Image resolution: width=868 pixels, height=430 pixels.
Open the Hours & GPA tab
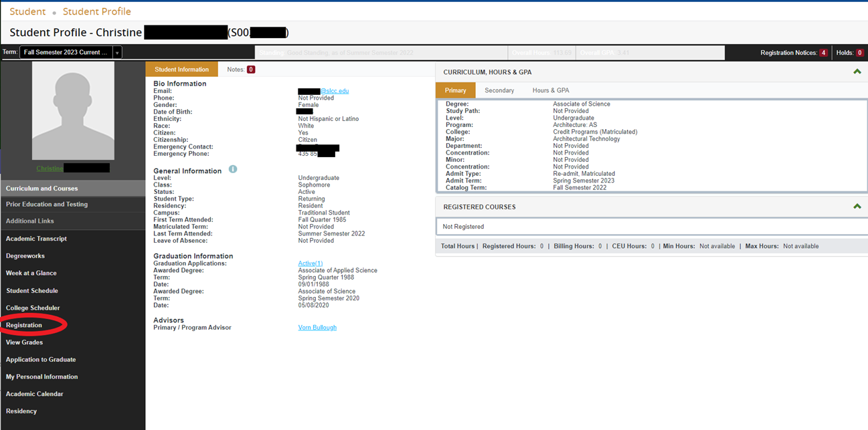(551, 90)
